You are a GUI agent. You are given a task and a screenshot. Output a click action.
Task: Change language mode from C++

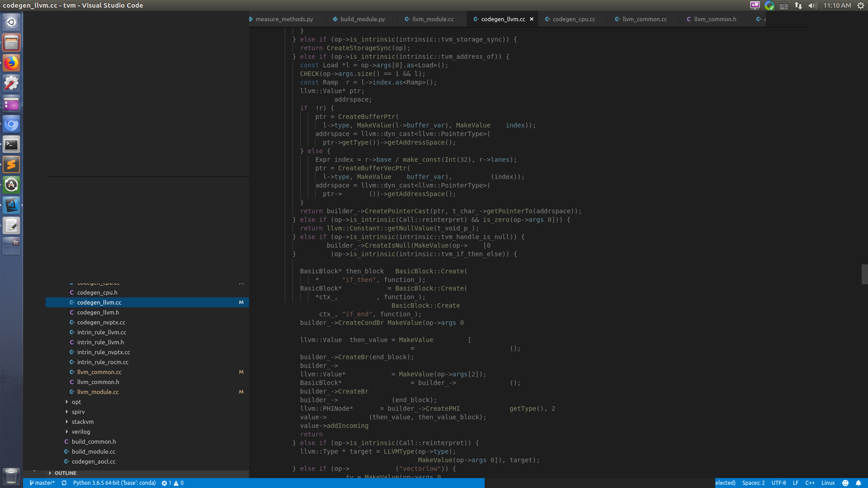click(809, 483)
